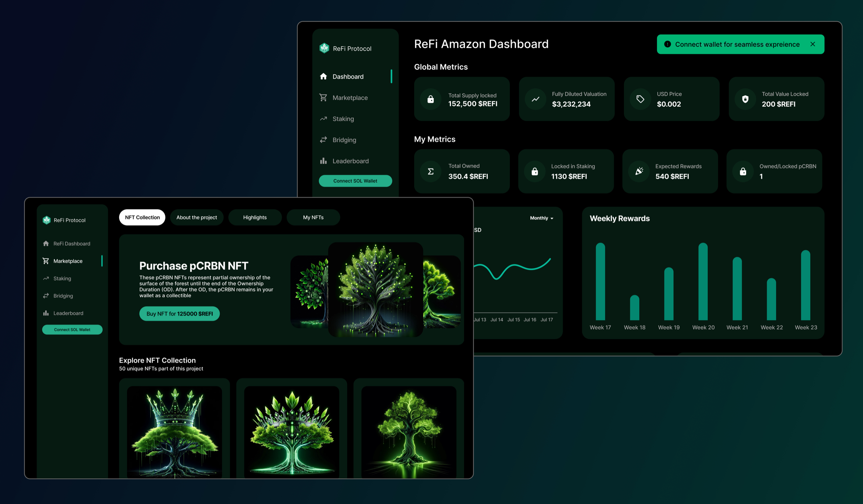Select the NFT Collection tab
This screenshot has width=863, height=504.
[142, 217]
